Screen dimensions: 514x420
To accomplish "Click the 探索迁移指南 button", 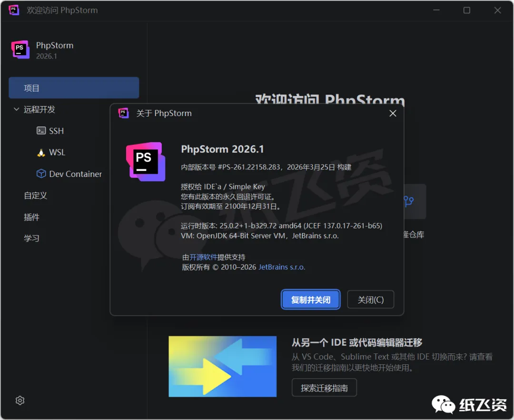I will (324, 388).
